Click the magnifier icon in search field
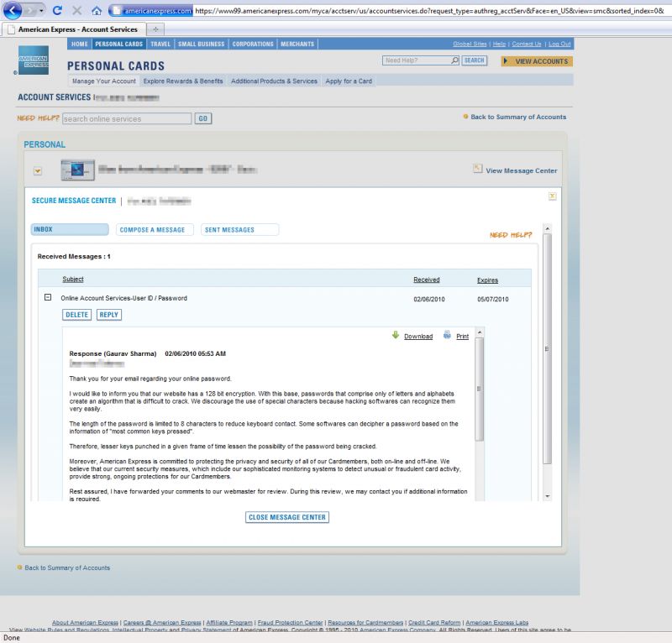672x643 pixels. (454, 60)
